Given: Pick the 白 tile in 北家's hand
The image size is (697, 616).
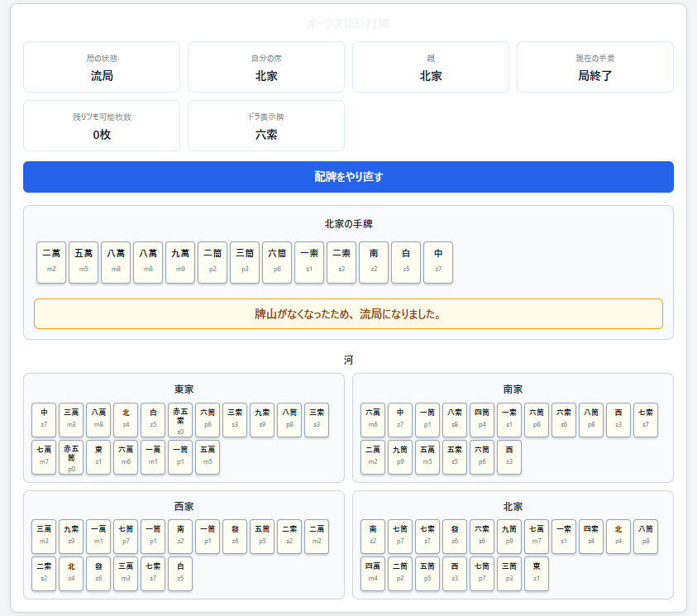Looking at the screenshot, I should tap(406, 262).
